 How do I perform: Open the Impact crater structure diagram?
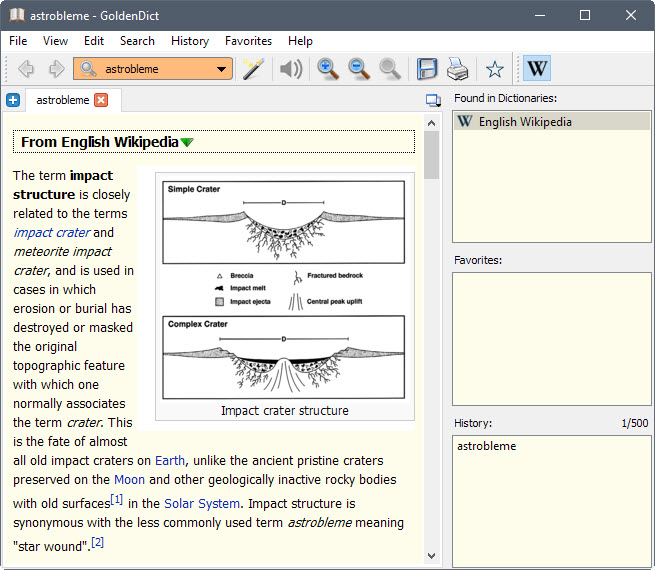coord(284,290)
